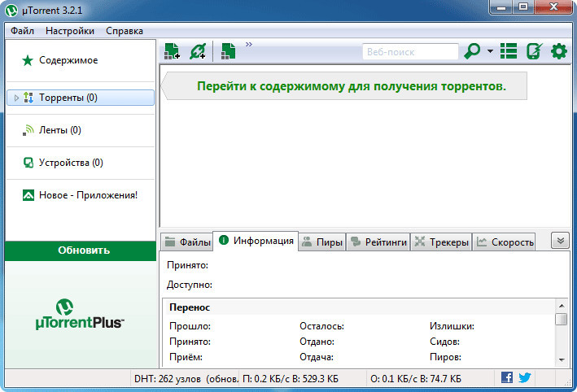Collapse the detail pane with double-chevron button
577x392 pixels.
[x=560, y=241]
